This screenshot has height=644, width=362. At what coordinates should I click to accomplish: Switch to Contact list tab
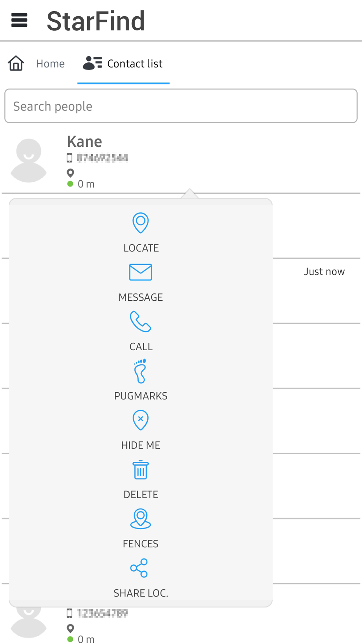pos(123,64)
